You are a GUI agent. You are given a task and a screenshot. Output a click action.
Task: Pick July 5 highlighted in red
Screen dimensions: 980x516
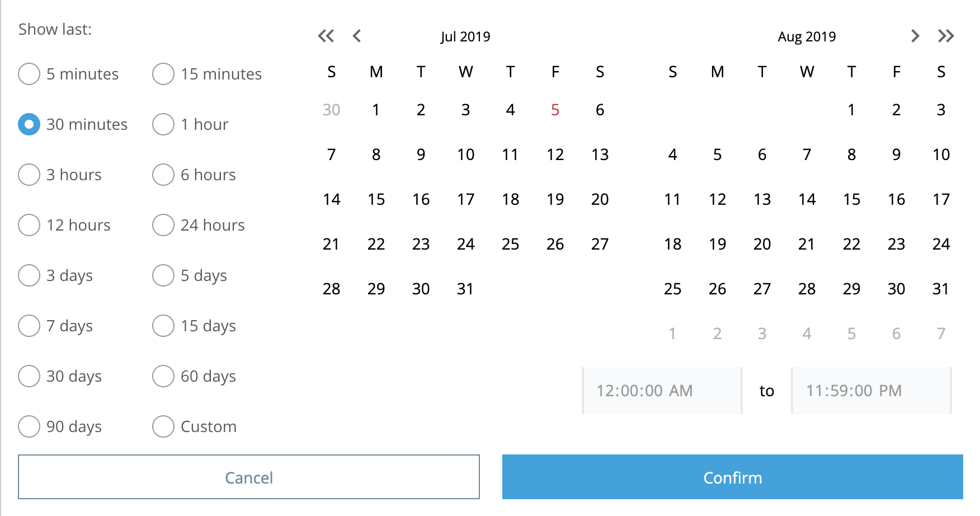(x=555, y=110)
